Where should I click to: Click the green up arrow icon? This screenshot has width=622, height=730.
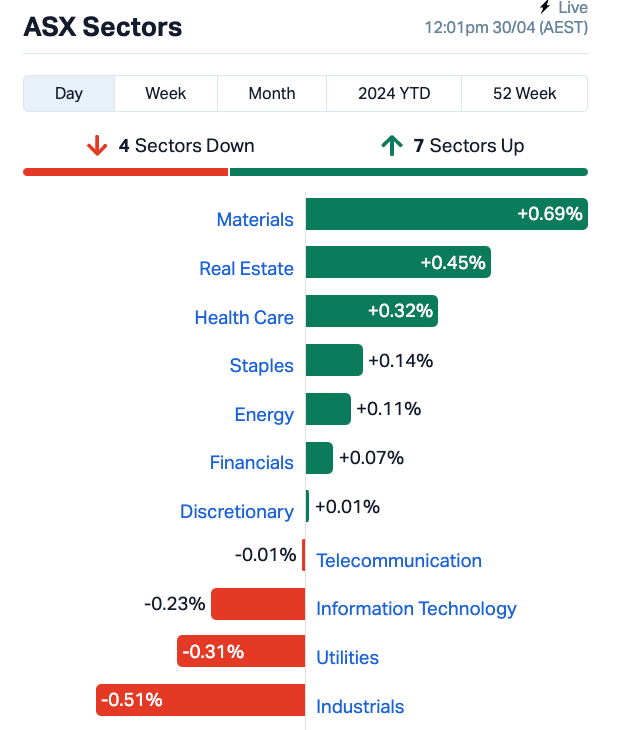coord(392,146)
